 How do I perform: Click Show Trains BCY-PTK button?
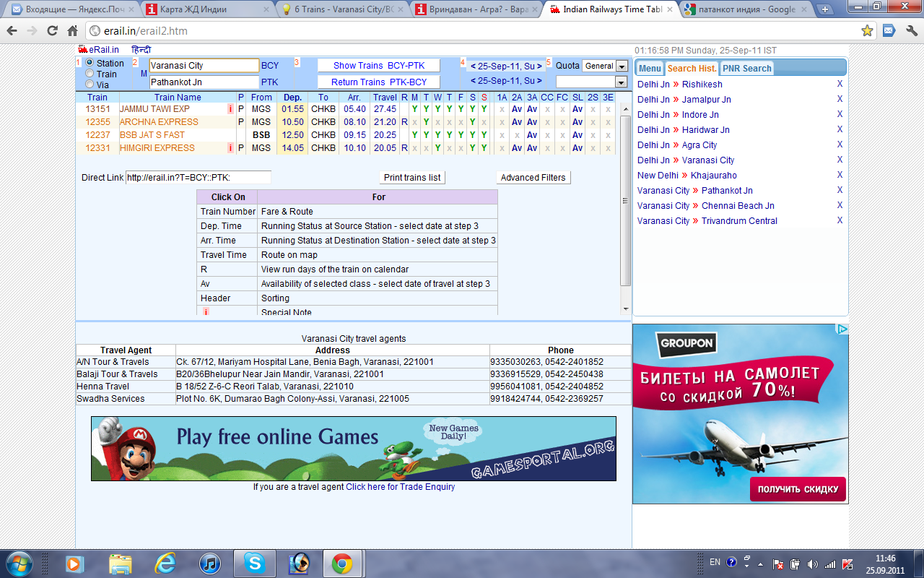click(378, 66)
